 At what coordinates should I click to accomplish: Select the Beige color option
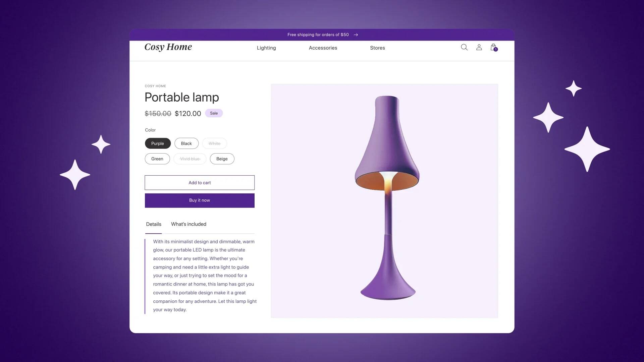click(x=222, y=159)
